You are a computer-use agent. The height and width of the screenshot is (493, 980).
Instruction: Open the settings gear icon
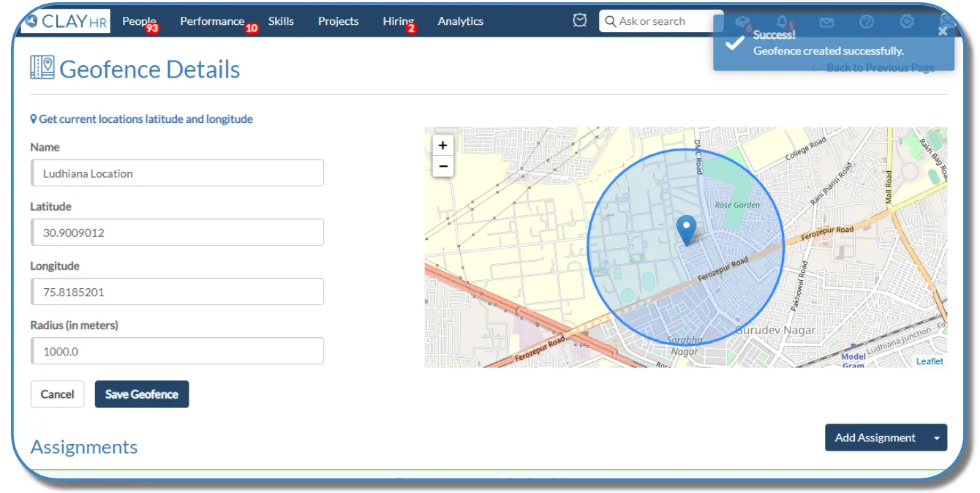[907, 21]
